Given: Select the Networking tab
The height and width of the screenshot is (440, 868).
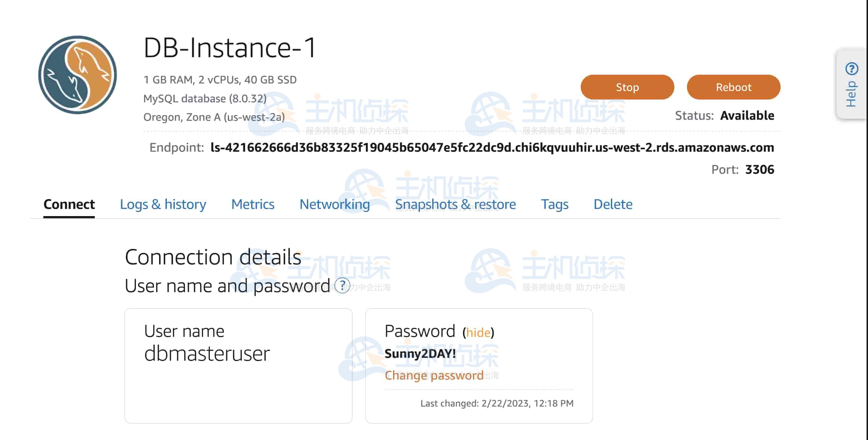Looking at the screenshot, I should 335,204.
